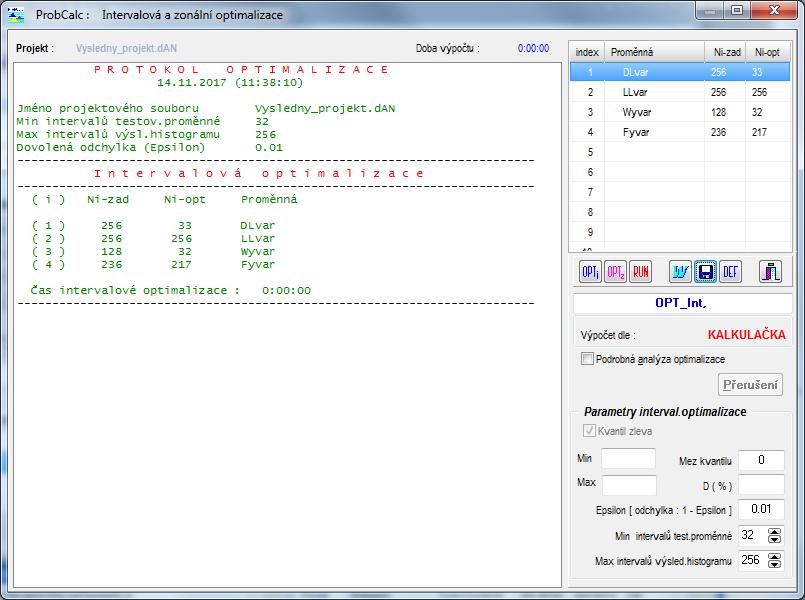This screenshot has height=600, width=805.
Task: Toggle the Kvantil zleva checkbox
Action: pyautogui.click(x=589, y=430)
